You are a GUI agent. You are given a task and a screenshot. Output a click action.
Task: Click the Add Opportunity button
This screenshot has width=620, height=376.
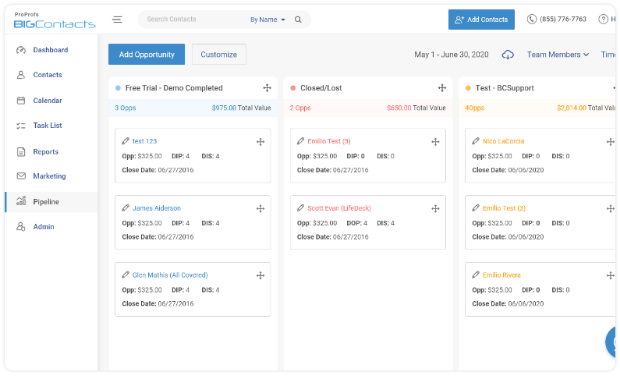click(x=147, y=54)
